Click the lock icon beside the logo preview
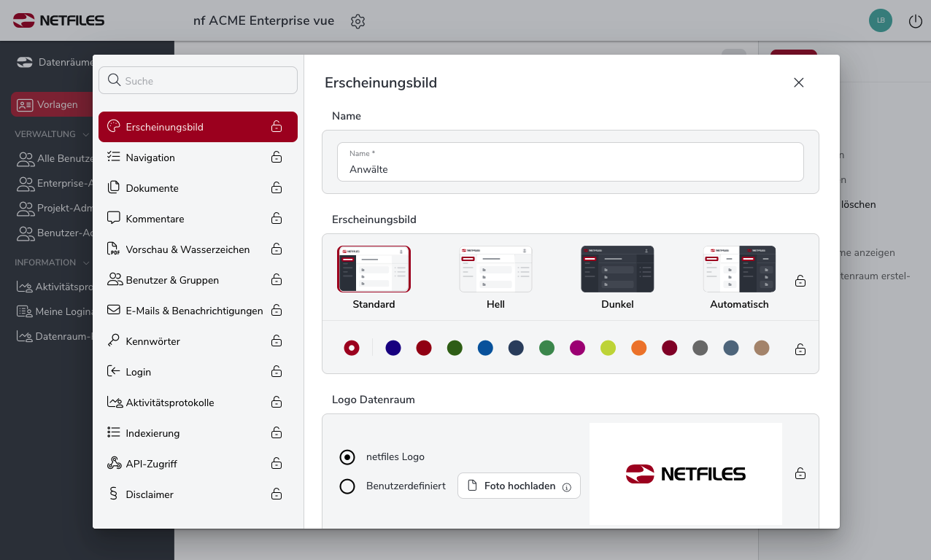 click(800, 474)
